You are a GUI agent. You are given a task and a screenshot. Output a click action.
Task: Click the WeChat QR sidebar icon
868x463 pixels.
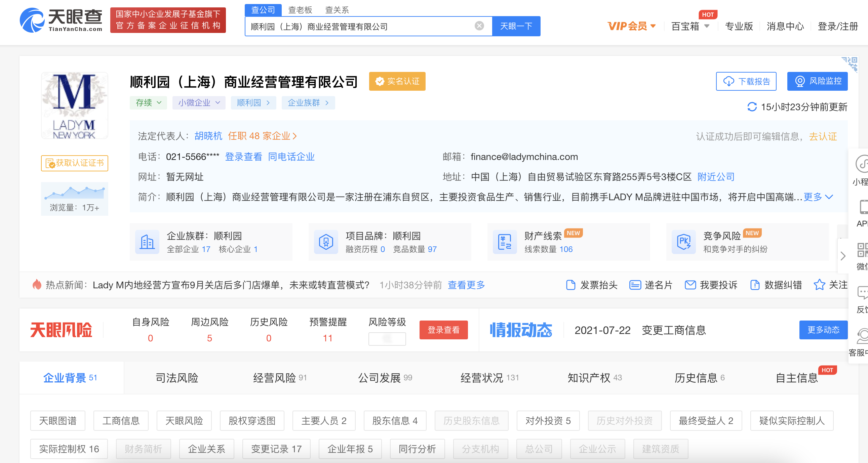(x=862, y=250)
